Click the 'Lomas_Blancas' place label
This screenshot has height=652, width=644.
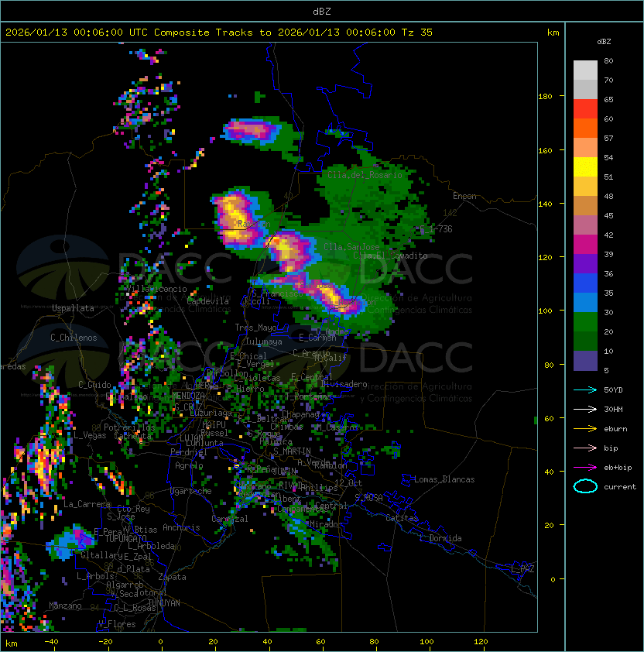click(x=444, y=479)
